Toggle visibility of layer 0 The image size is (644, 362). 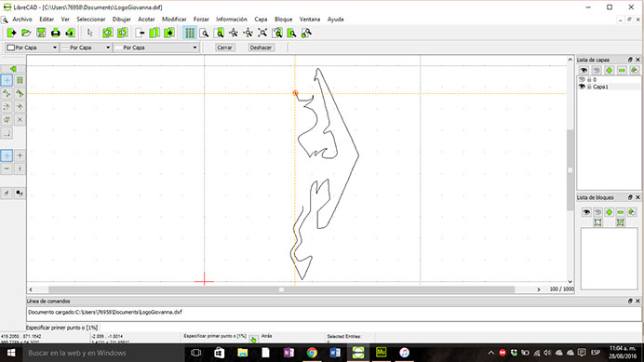pos(582,79)
